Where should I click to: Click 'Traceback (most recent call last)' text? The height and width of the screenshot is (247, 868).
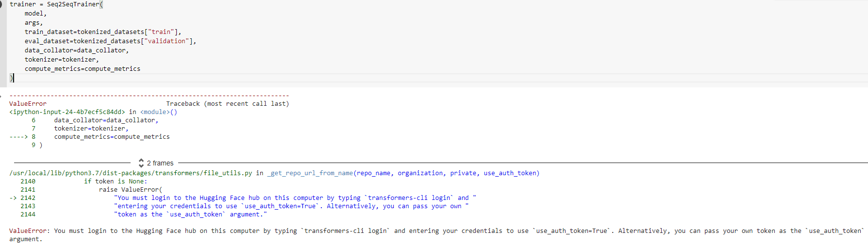pos(228,104)
